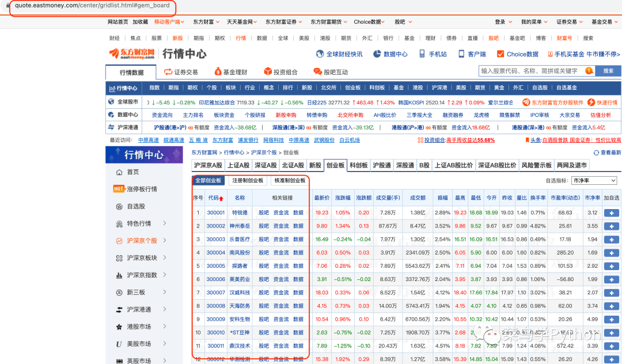This screenshot has height=364, width=622.
Task: Click the refresh icon beside 查看最新
Action: pos(596,153)
